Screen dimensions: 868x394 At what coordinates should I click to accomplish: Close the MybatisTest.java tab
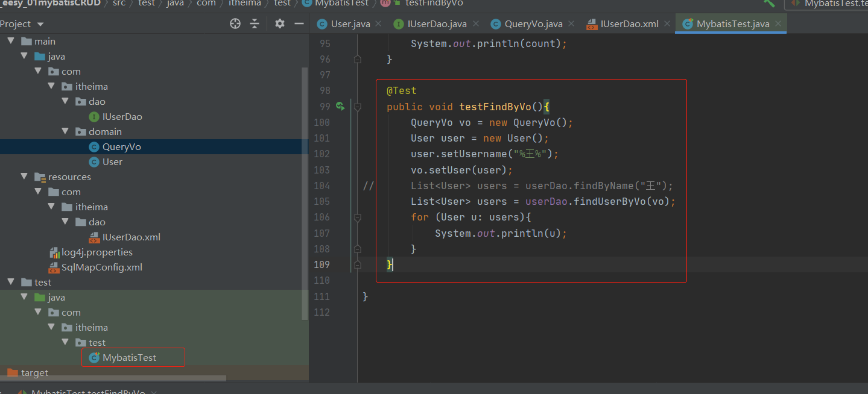(778, 23)
